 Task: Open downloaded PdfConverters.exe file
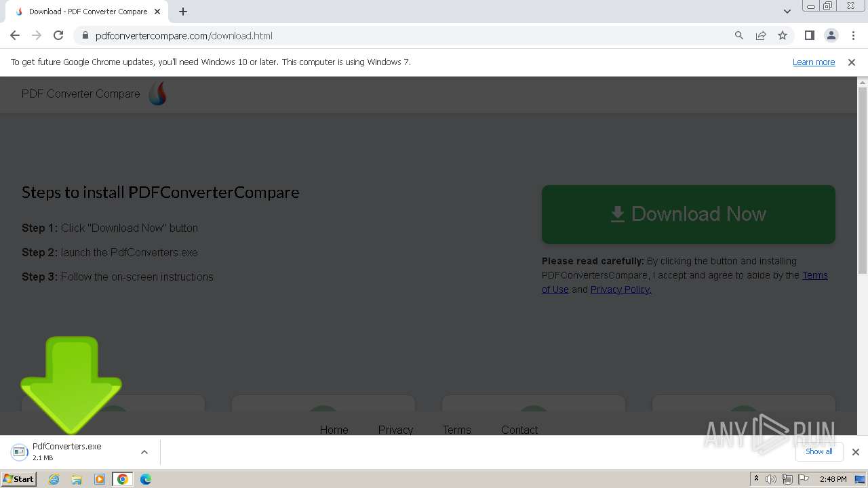coord(68,451)
